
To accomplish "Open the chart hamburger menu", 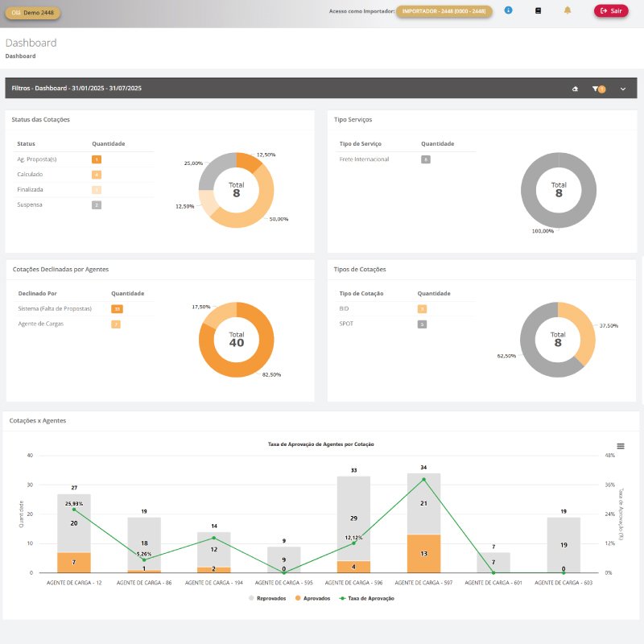I will [x=621, y=446].
